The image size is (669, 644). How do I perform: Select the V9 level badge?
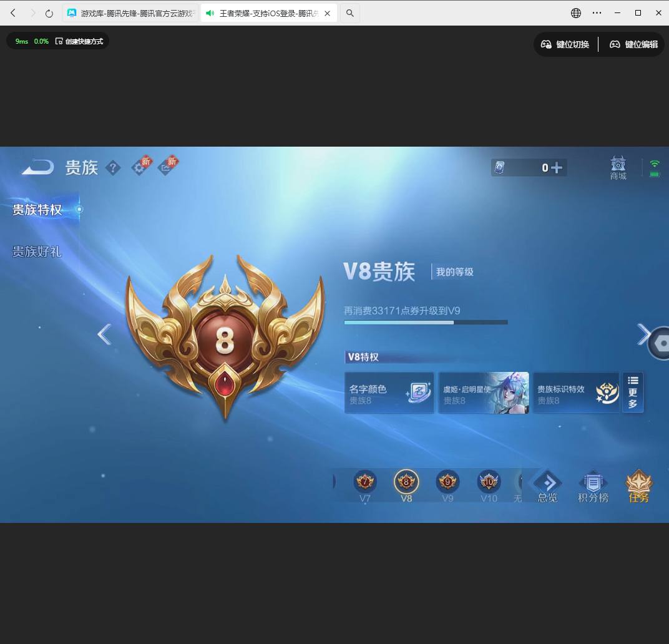tap(447, 485)
